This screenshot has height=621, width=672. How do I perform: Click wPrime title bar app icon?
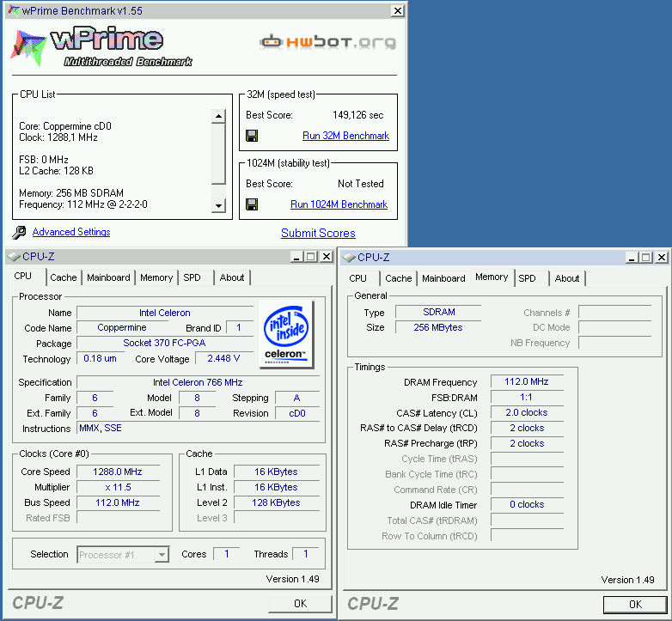point(14,10)
